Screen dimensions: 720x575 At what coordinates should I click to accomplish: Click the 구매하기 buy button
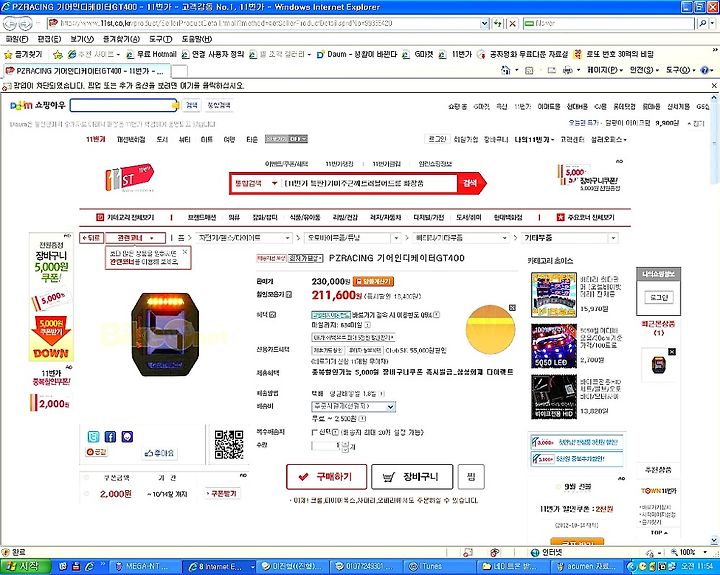pyautogui.click(x=326, y=477)
